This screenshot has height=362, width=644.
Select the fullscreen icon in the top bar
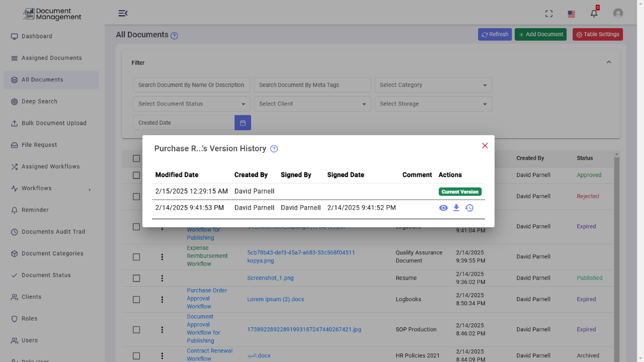548,14
